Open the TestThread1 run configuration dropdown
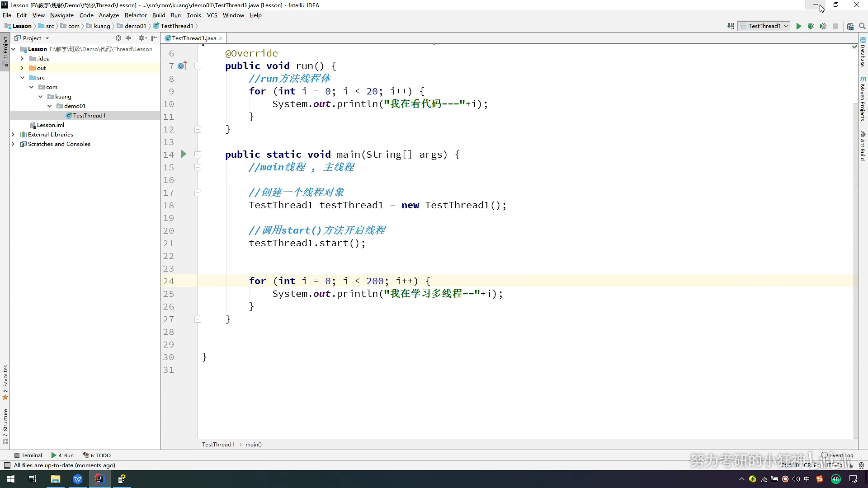Viewport: 868px width, 488px height. (764, 26)
